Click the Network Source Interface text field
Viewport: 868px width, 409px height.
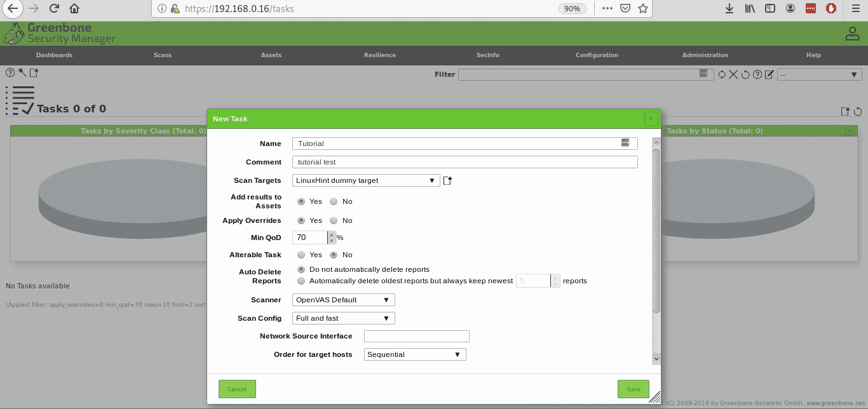coord(416,336)
